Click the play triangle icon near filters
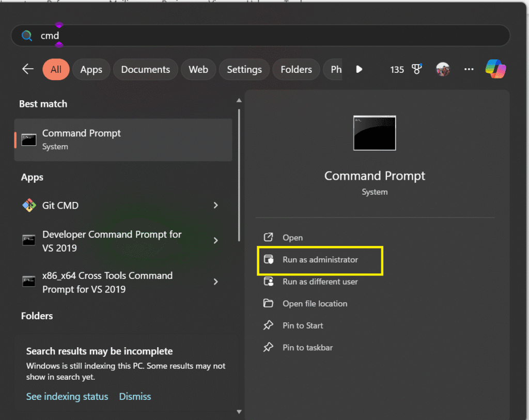529x420 pixels. 359,69
